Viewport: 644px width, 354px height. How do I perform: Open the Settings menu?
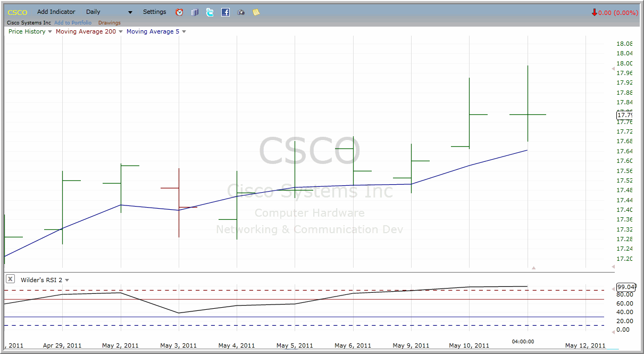coord(155,12)
